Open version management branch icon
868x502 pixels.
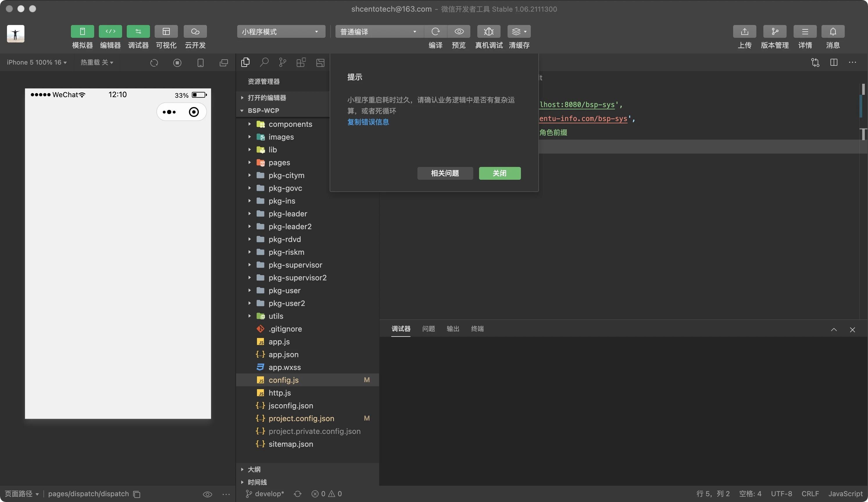click(775, 32)
